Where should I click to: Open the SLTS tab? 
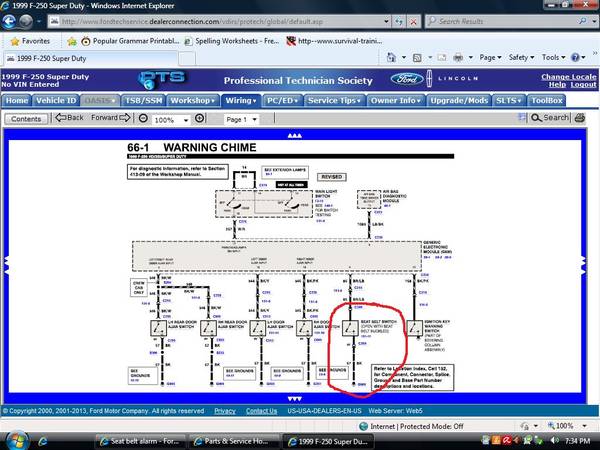(x=508, y=101)
